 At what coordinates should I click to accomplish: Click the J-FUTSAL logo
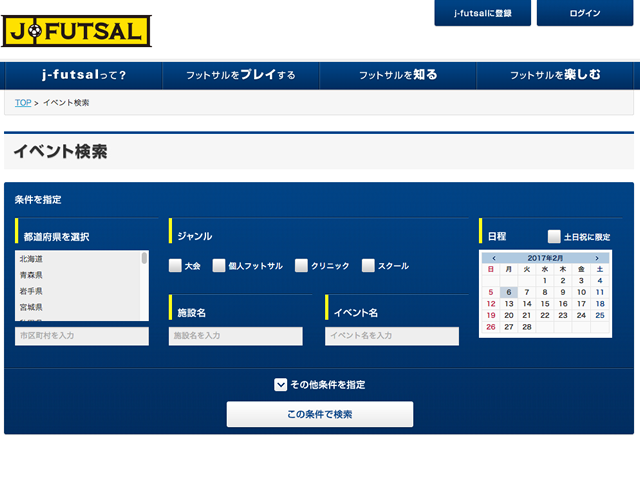click(x=76, y=30)
